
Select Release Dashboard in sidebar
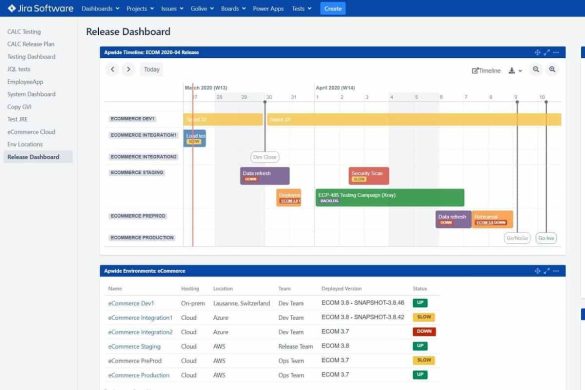pyautogui.click(x=38, y=157)
